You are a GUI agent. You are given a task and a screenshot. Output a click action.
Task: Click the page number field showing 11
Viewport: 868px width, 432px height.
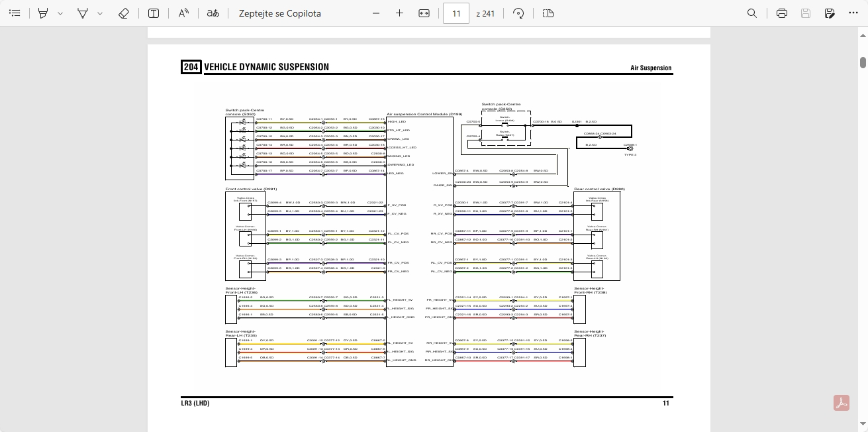click(x=456, y=13)
